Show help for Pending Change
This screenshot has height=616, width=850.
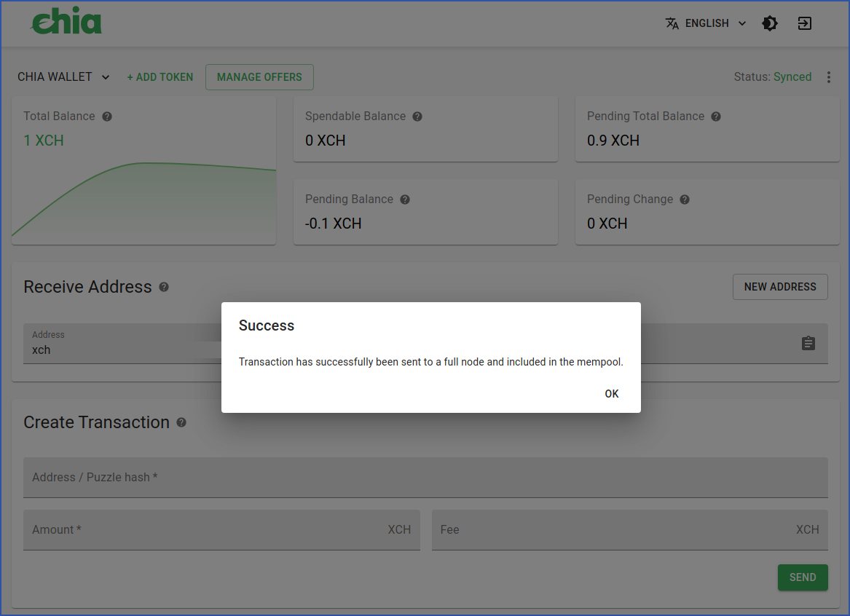coord(684,200)
